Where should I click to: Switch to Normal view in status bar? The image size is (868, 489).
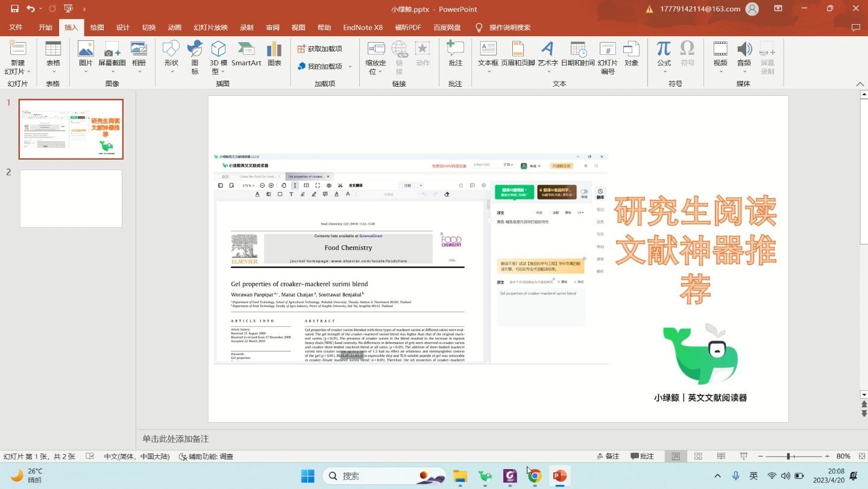pos(676,456)
